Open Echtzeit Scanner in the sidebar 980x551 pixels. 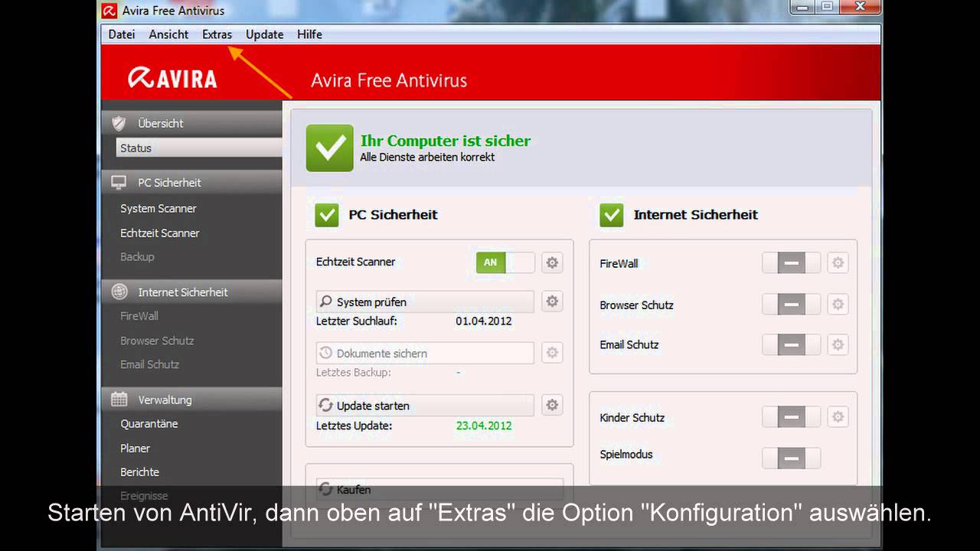[159, 233]
